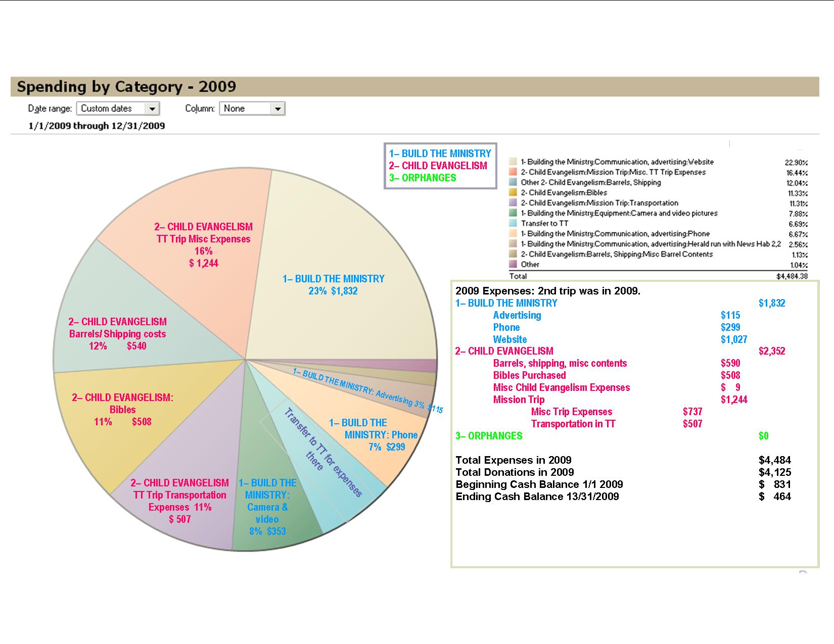Click the Bibles Purchased $508 summary line
The width and height of the screenshot is (834, 644).
point(617,375)
